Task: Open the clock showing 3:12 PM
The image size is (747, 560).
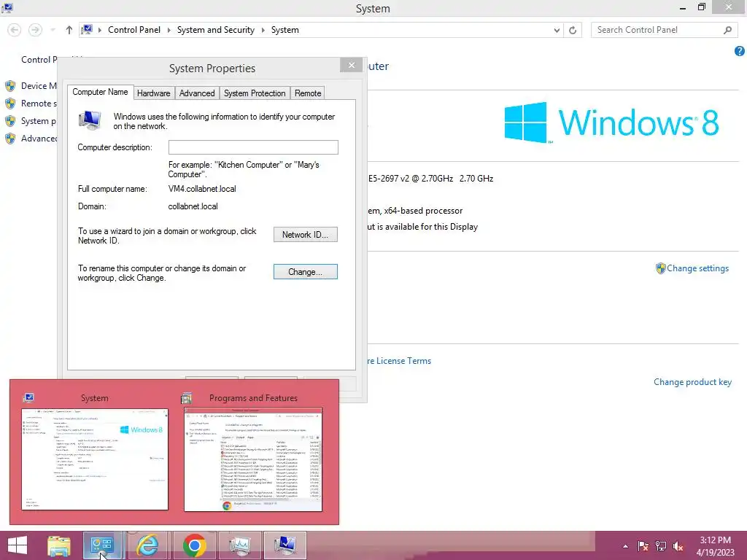Action: (x=715, y=545)
